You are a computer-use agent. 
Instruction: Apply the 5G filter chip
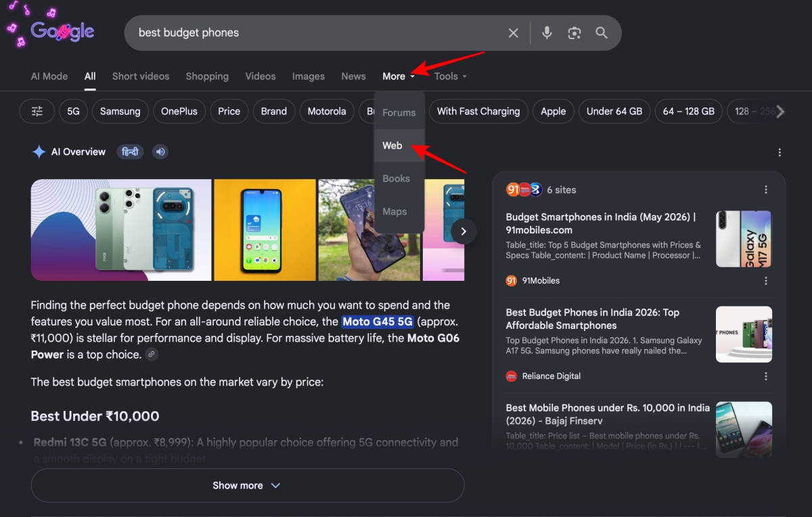tap(73, 111)
